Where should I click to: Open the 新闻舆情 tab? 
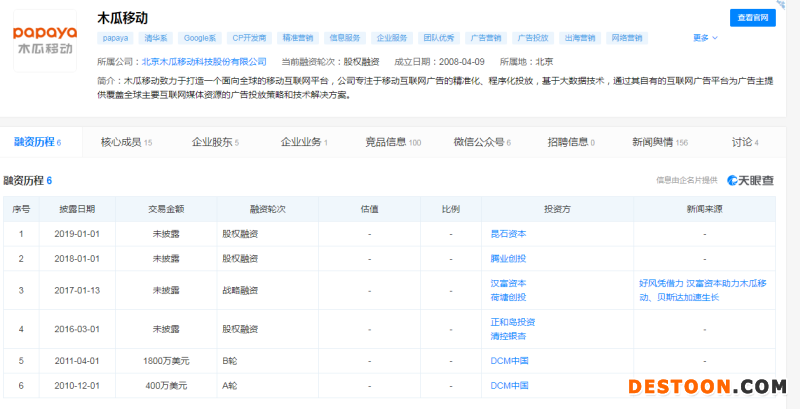click(659, 142)
